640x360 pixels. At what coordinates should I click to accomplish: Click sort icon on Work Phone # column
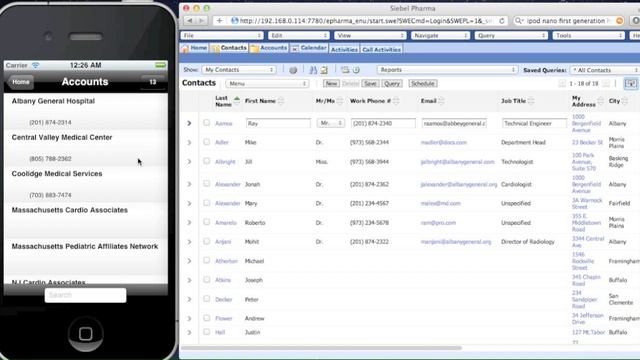pos(396,101)
